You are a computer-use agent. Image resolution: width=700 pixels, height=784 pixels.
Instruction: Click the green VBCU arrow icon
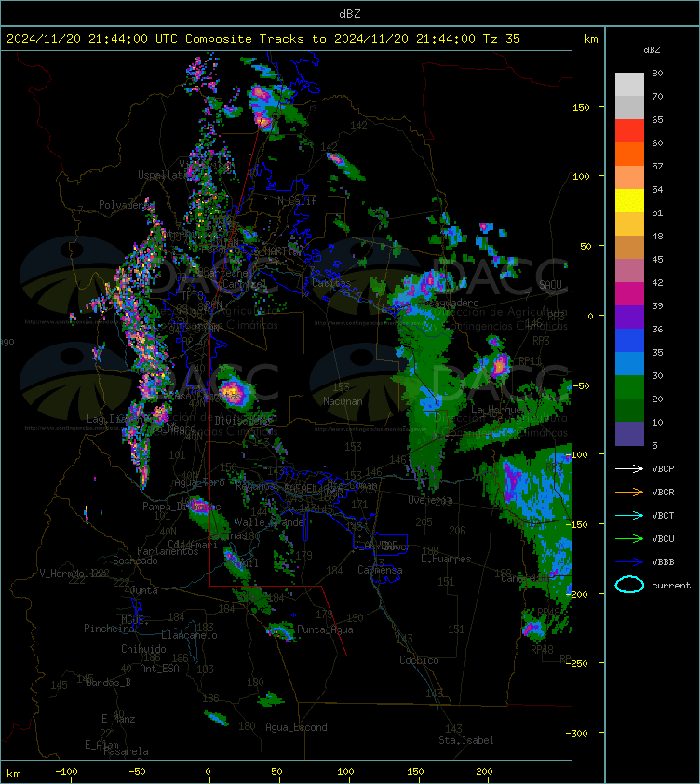coord(629,538)
